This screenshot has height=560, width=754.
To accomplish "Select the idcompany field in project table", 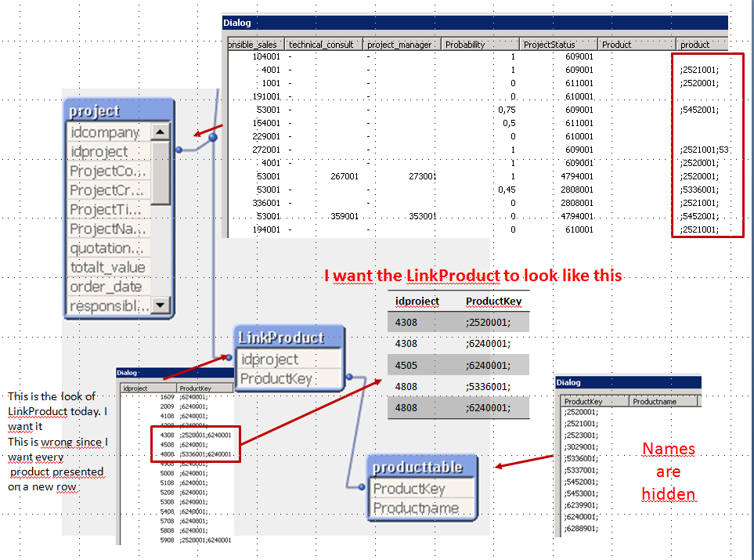I will coord(109,132).
